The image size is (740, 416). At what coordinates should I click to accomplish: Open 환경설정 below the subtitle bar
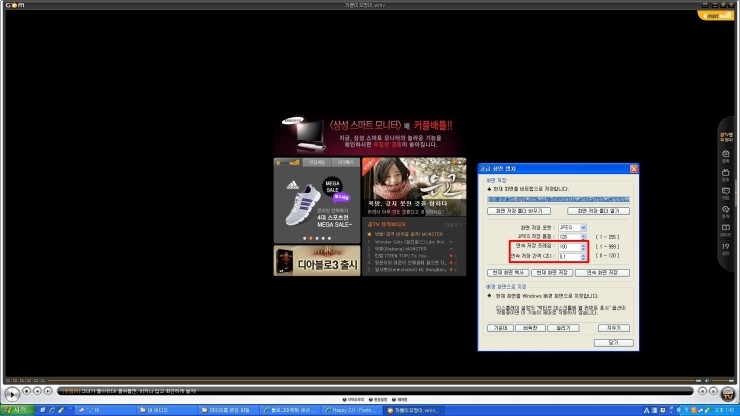[x=378, y=399]
